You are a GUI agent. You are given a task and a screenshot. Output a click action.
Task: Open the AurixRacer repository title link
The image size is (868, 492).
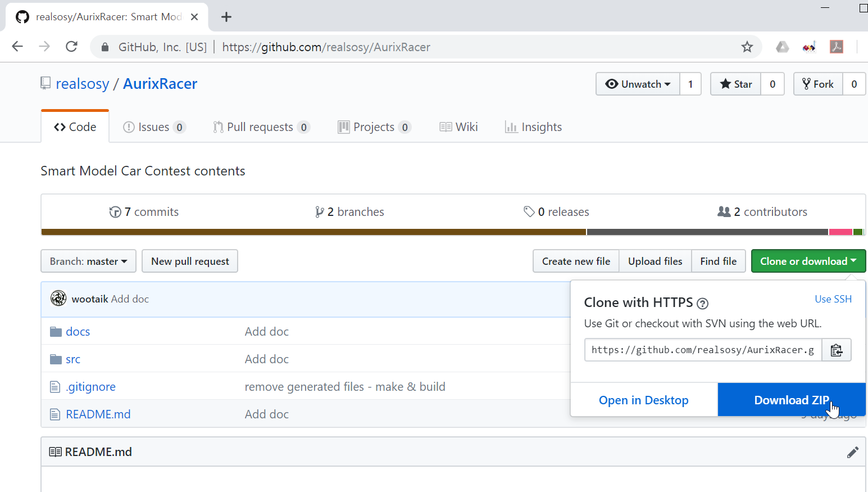point(160,84)
